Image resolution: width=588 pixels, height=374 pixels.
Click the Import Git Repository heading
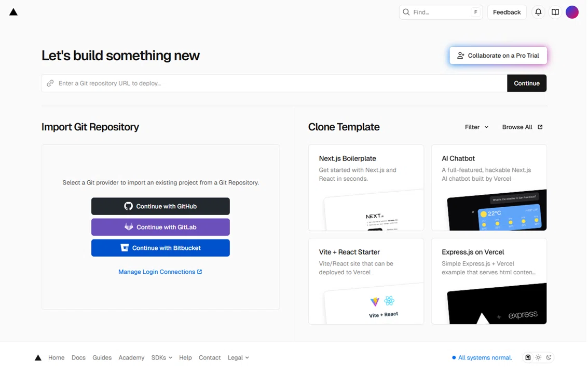click(x=90, y=127)
